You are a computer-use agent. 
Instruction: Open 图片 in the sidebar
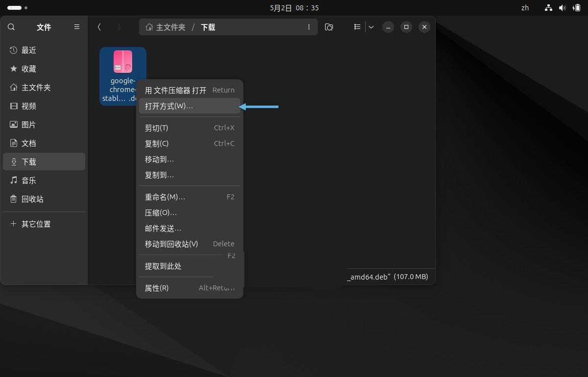tap(28, 124)
